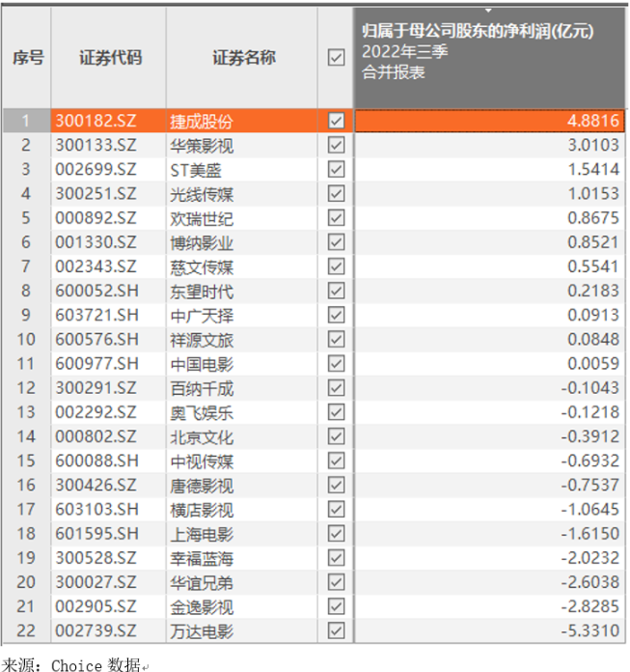Toggle checkbox in the 东望时代 row

pos(336,291)
